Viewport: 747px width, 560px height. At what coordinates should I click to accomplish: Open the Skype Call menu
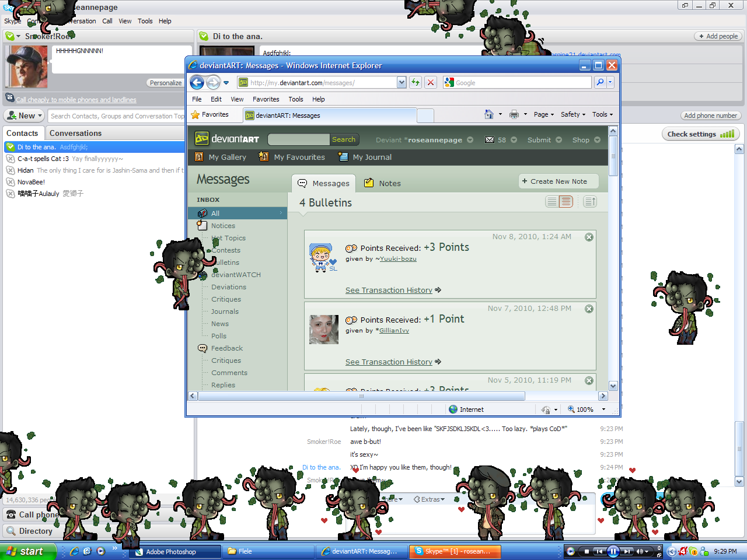(107, 21)
